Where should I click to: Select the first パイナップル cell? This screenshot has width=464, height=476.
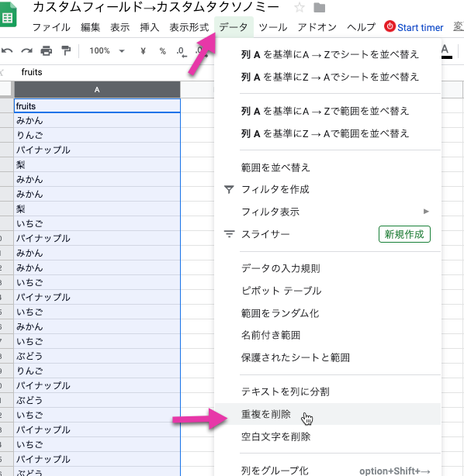[x=97, y=150]
